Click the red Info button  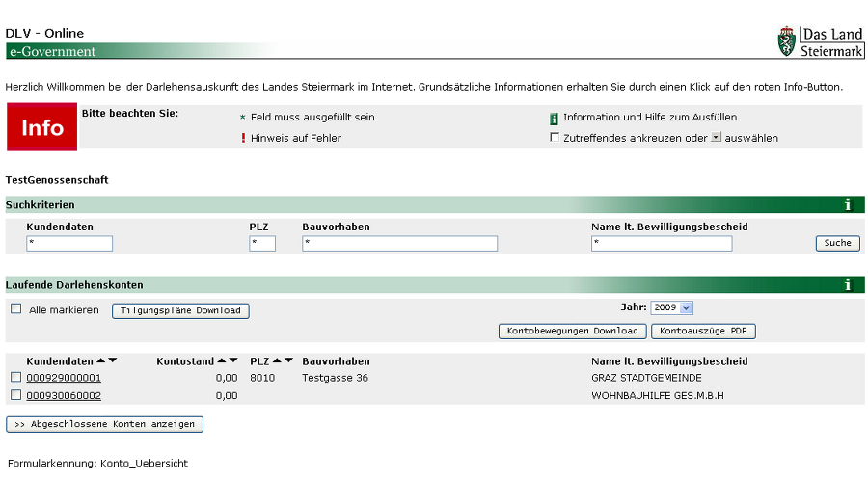(x=42, y=126)
